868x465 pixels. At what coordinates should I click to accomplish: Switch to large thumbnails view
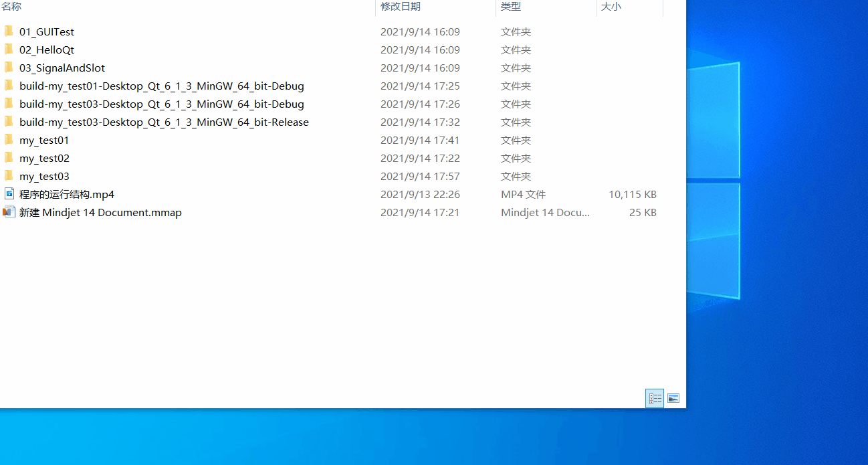[673, 397]
